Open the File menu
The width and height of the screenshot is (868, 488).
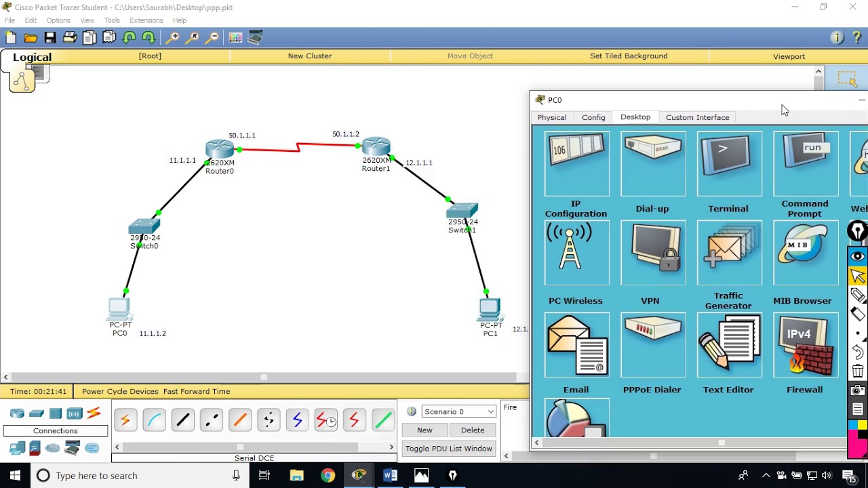pyautogui.click(x=9, y=20)
